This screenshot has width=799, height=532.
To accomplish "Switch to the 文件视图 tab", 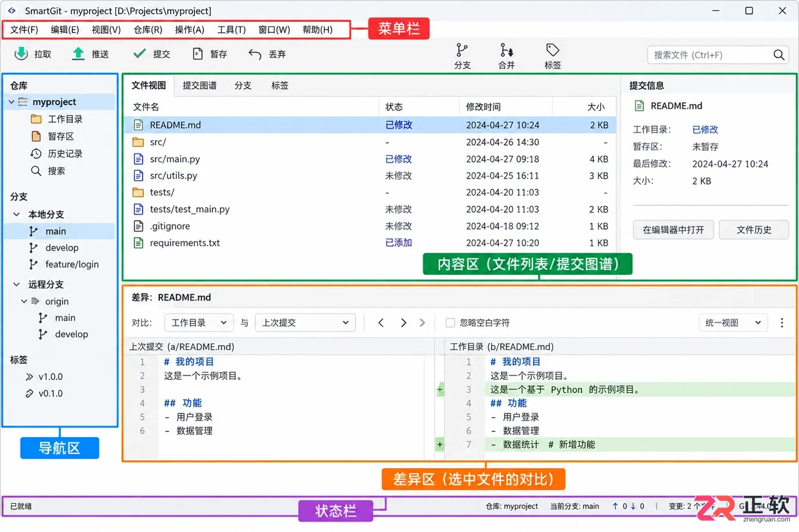I will [148, 85].
